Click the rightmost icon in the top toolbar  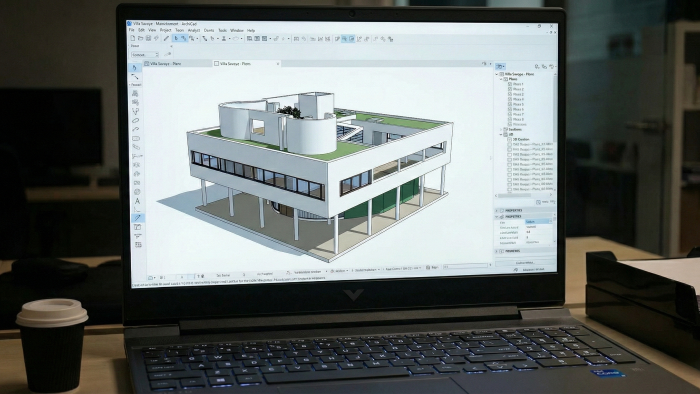click(391, 39)
